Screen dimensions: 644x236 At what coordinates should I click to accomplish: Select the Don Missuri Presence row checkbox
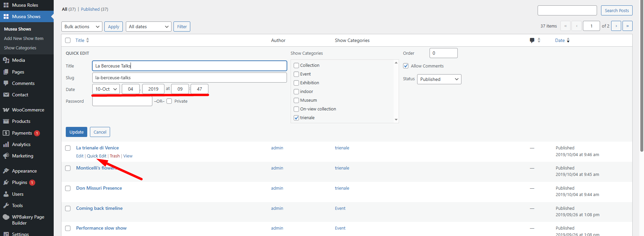pos(68,188)
